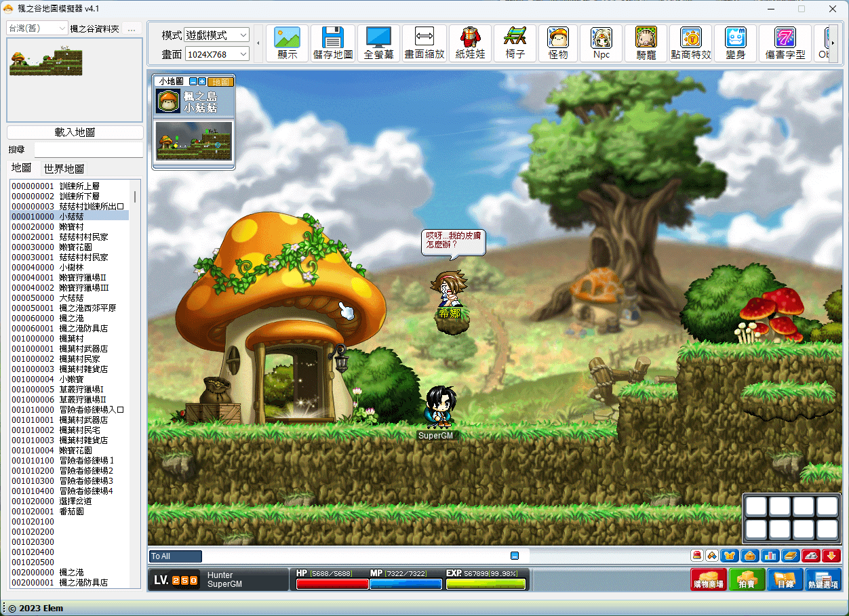Open the Npc toolbar tool
Screen dimensions: 849x616
point(601,43)
